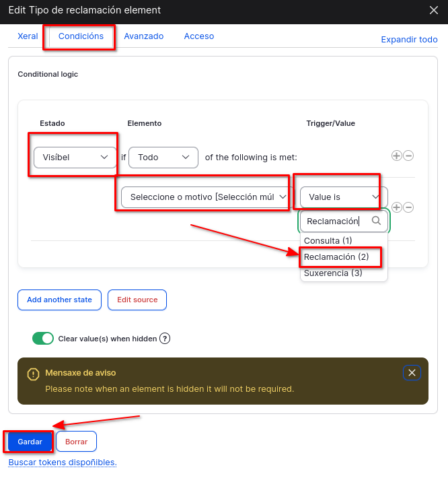Open the Todo condition dropdown
The height and width of the screenshot is (478, 448).
(x=163, y=158)
